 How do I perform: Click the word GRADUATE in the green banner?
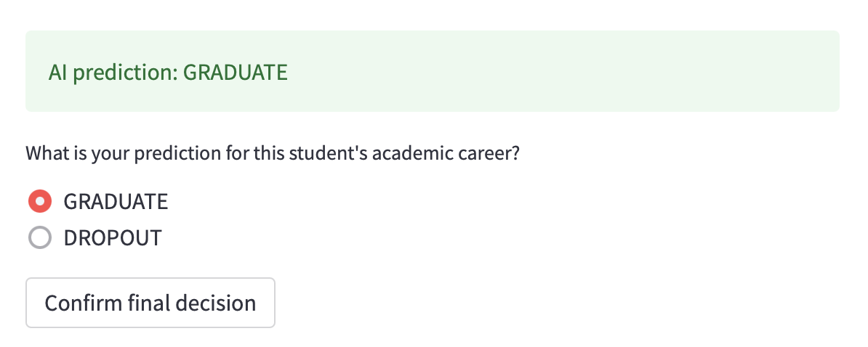click(235, 73)
